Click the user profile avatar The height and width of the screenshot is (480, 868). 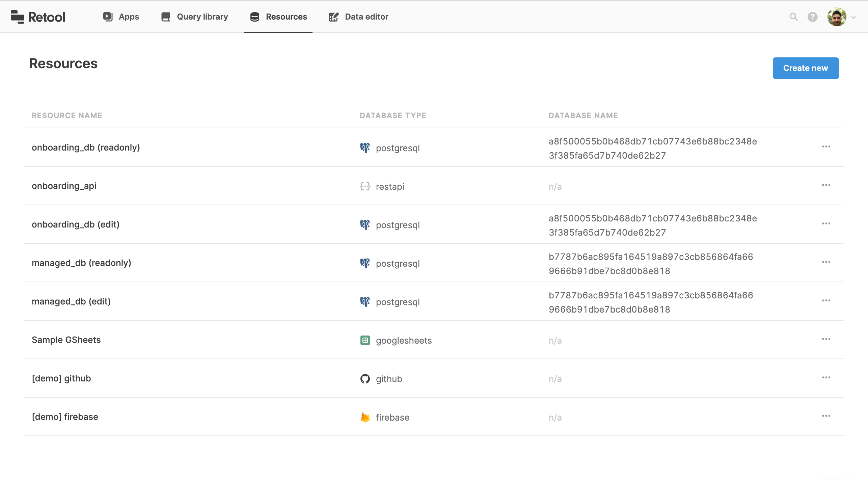click(837, 17)
